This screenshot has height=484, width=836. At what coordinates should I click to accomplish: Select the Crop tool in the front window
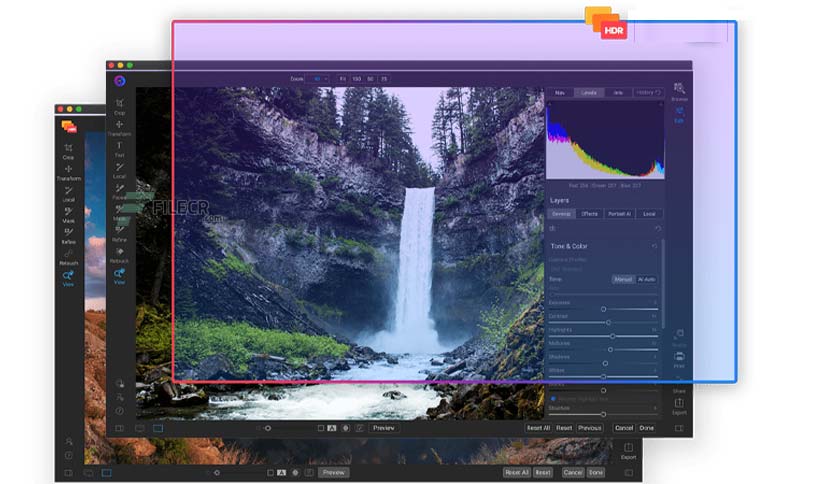tap(119, 106)
